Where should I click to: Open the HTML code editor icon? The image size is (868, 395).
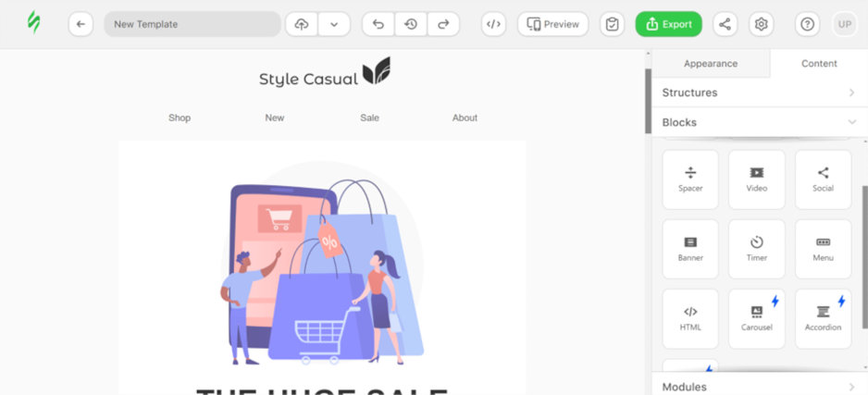coord(493,24)
